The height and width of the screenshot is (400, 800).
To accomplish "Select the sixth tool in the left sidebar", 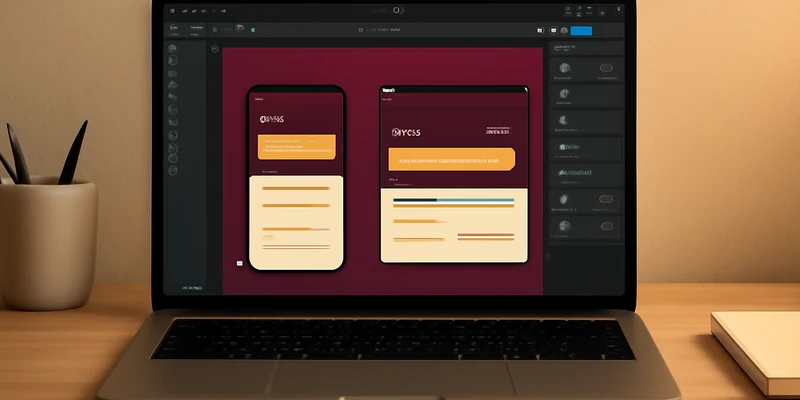I will tap(173, 109).
